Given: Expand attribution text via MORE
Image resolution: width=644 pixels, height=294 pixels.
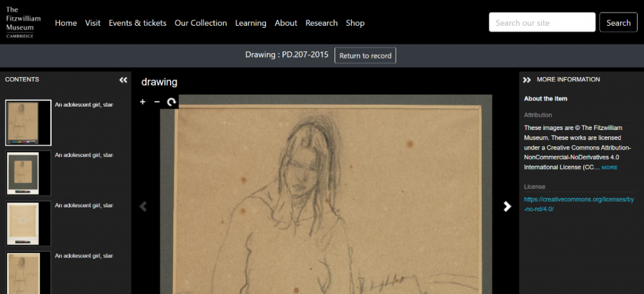Looking at the screenshot, I should point(609,168).
